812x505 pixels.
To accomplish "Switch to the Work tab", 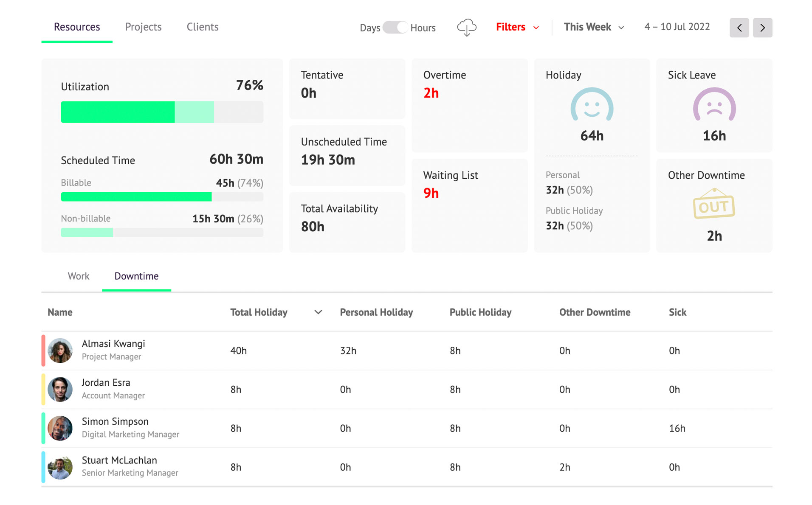I will pyautogui.click(x=79, y=276).
